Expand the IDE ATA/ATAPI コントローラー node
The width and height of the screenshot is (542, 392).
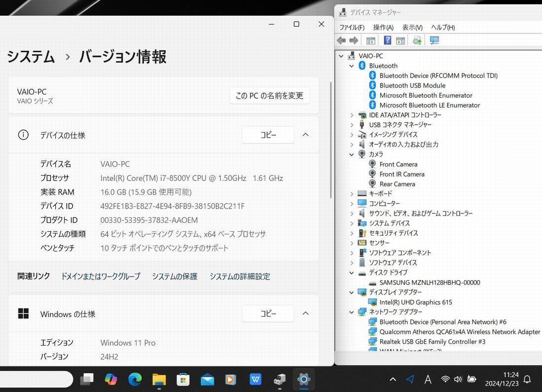[352, 115]
